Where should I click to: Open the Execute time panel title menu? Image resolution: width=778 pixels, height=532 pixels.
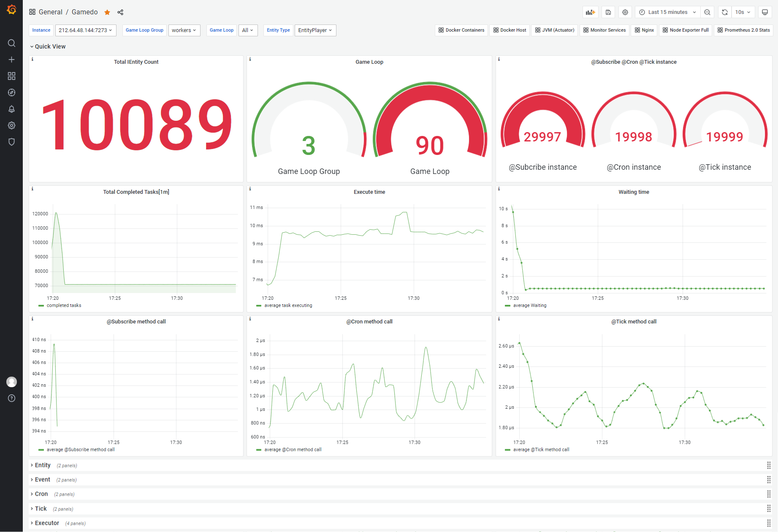pyautogui.click(x=369, y=192)
